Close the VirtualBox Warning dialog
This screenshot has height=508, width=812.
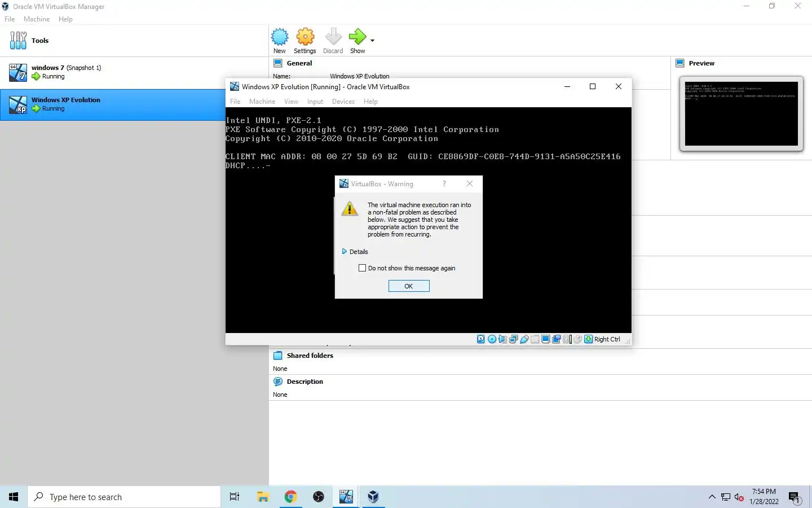point(470,184)
